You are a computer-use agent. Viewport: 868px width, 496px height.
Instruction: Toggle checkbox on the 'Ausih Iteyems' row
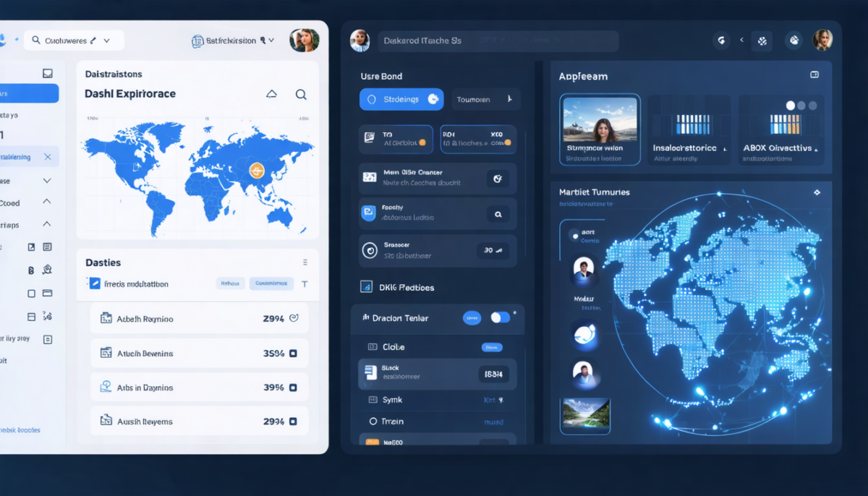click(x=293, y=421)
